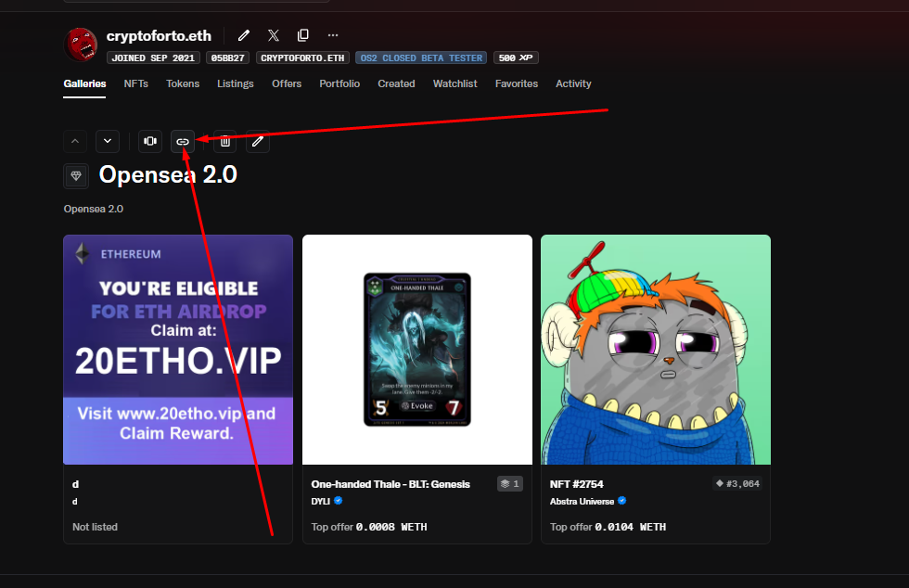The image size is (909, 588).
Task: Edit the Opensea 2.0 gallery with pencil icon
Action: [258, 141]
